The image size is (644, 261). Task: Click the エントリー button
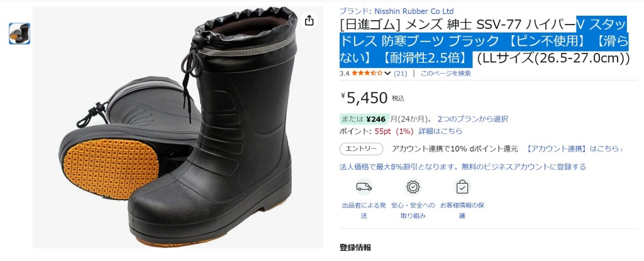(362, 149)
